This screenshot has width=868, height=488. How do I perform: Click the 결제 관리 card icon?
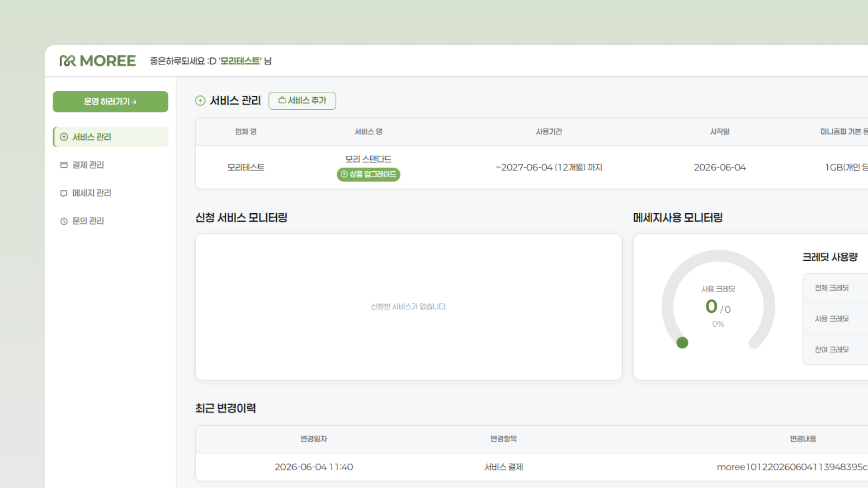(64, 165)
